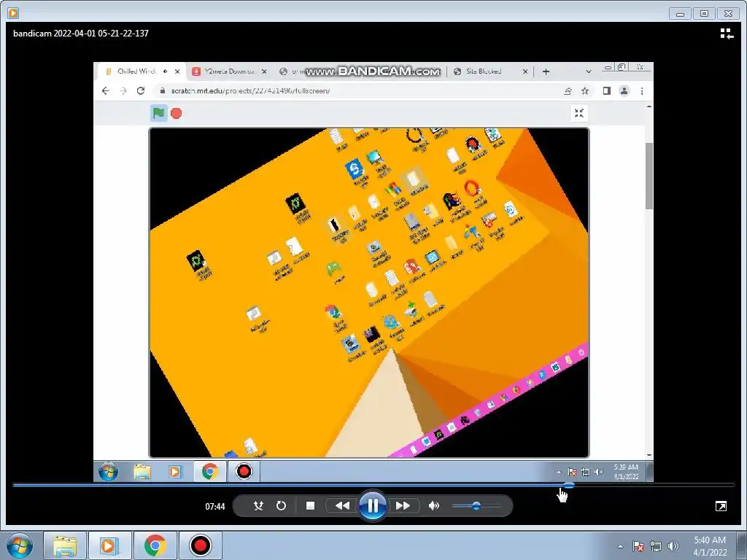Click red stop button in recorded Scratch page
Screen dimensions: 747x560
(177, 113)
